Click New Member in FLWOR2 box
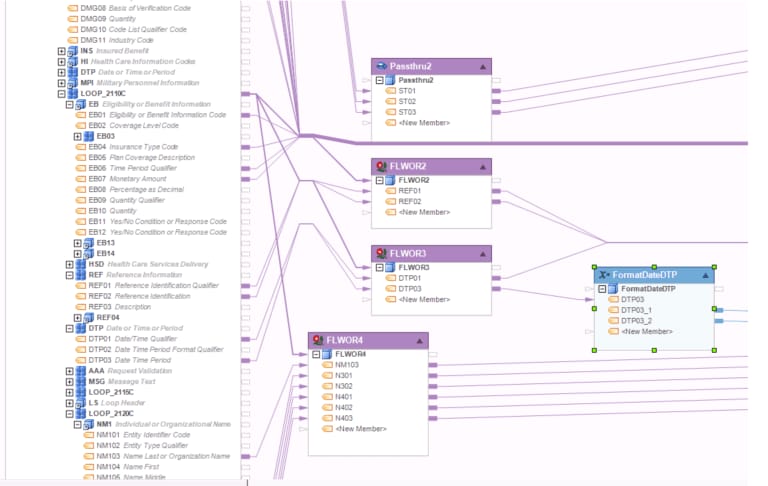This screenshot has height=486, width=768. point(424,212)
